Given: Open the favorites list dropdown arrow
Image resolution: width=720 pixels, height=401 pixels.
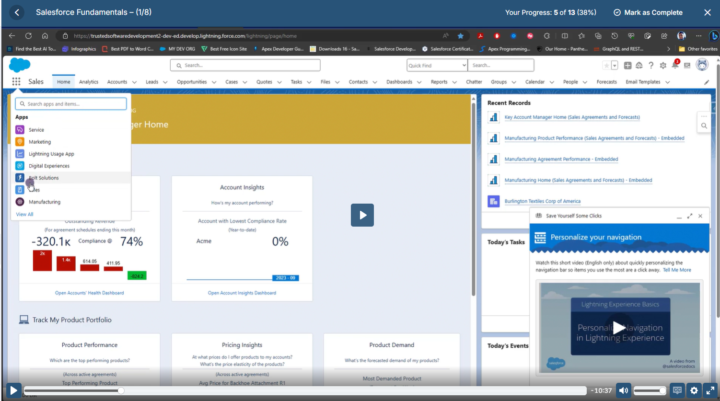Looking at the screenshot, I should click(x=614, y=66).
